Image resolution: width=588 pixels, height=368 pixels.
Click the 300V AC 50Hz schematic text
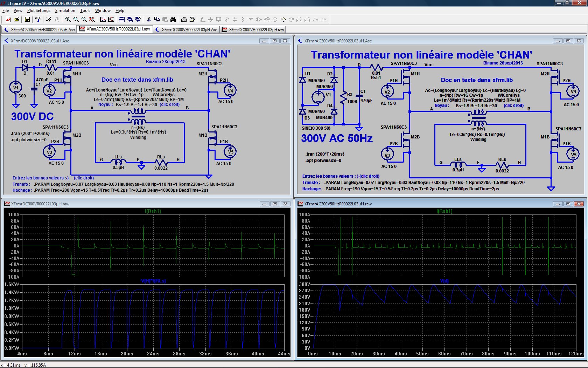pyautogui.click(x=337, y=138)
